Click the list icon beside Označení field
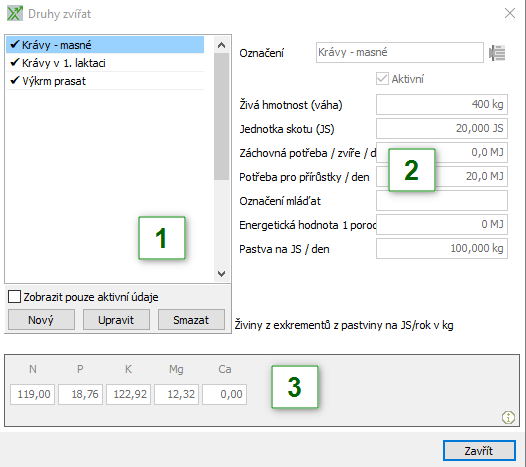 tap(497, 53)
